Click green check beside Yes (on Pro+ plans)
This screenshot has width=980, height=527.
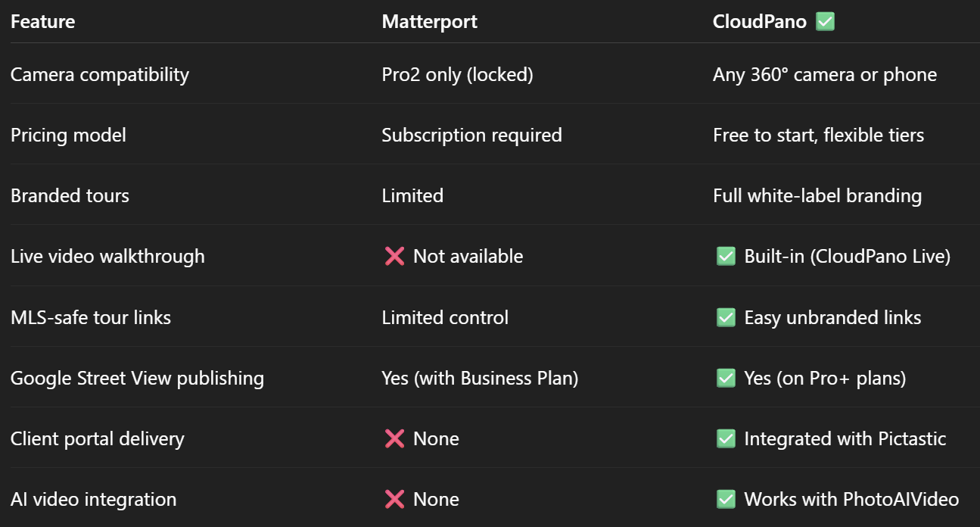click(x=726, y=378)
